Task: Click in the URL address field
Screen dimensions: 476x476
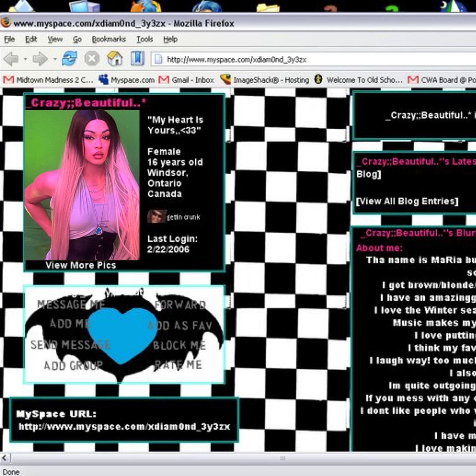Action: tap(309, 59)
